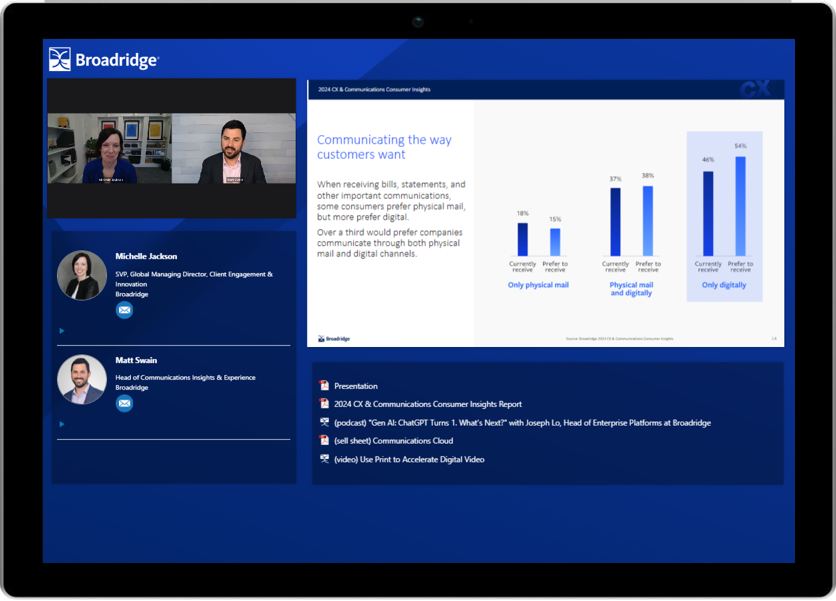The height and width of the screenshot is (601, 836).
Task: Click PDF icon next to Presentation
Action: (x=324, y=386)
